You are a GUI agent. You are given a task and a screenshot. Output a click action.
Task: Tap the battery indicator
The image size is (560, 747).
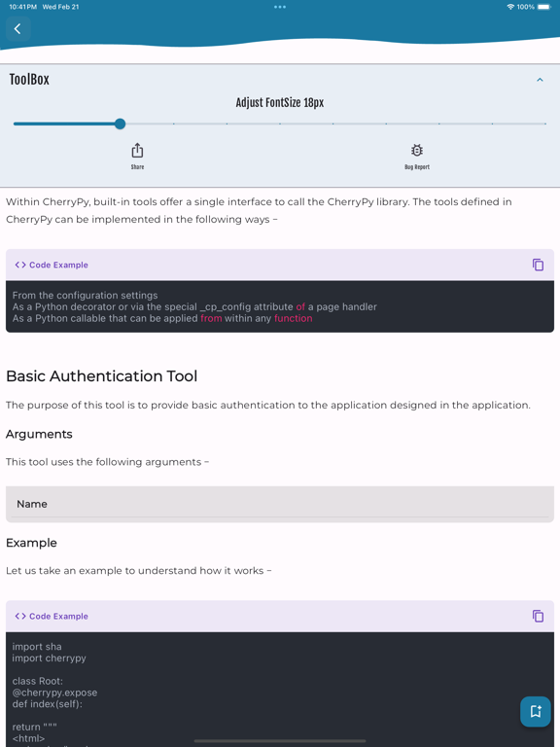pyautogui.click(x=543, y=7)
